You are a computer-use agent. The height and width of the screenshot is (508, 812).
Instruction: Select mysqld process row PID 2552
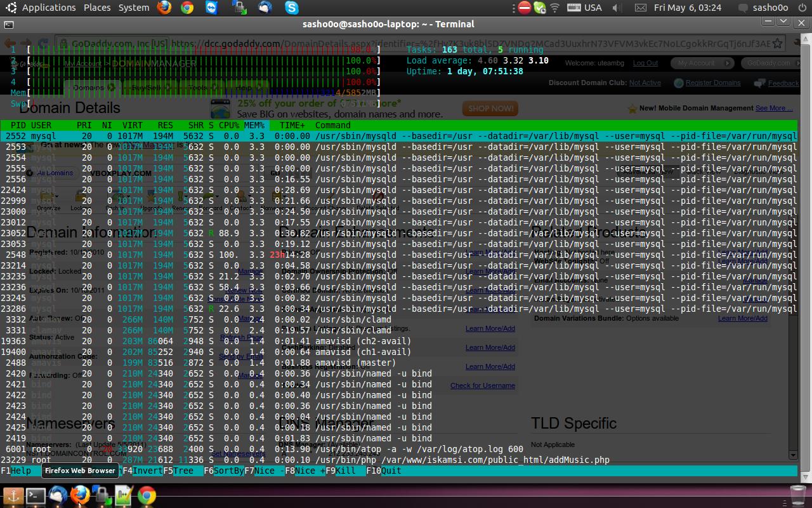click(x=398, y=136)
